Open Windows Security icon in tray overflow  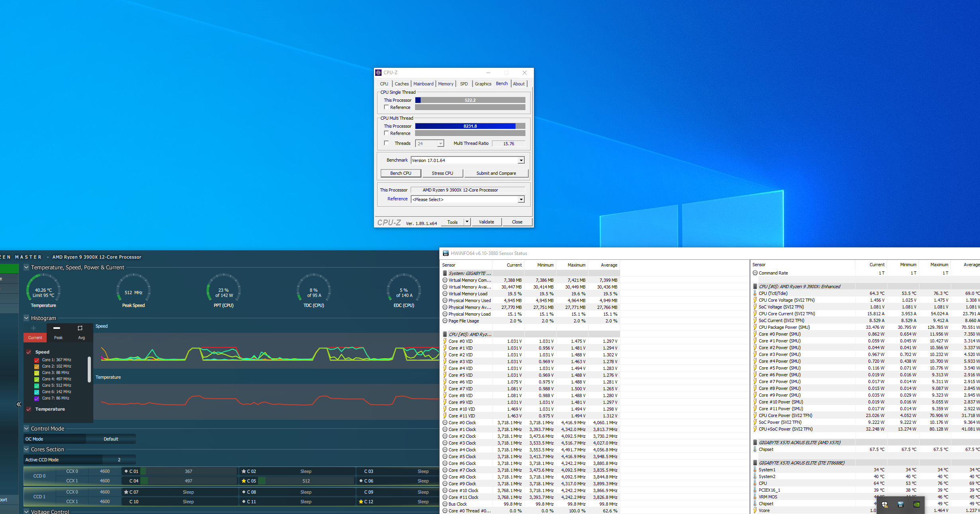[x=884, y=504]
